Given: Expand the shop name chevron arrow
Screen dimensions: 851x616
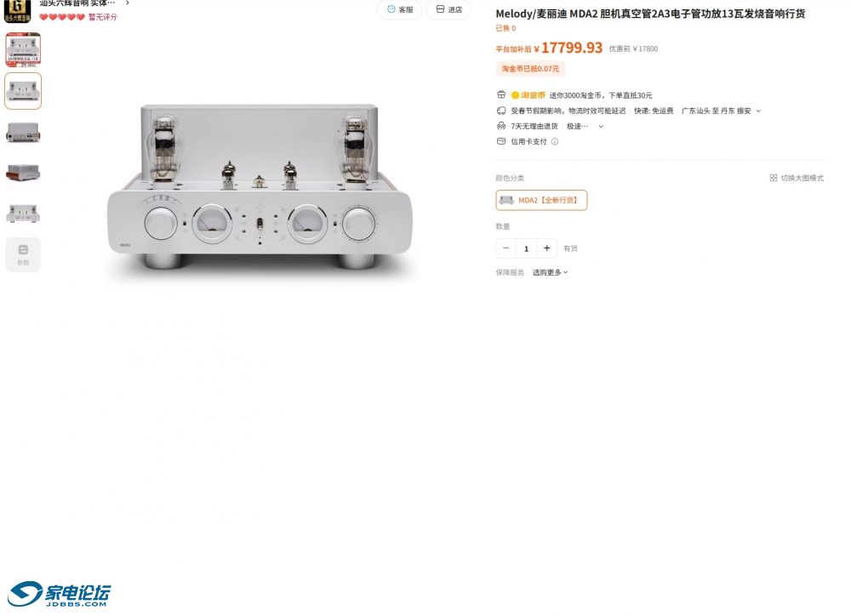Looking at the screenshot, I should pos(128,3).
